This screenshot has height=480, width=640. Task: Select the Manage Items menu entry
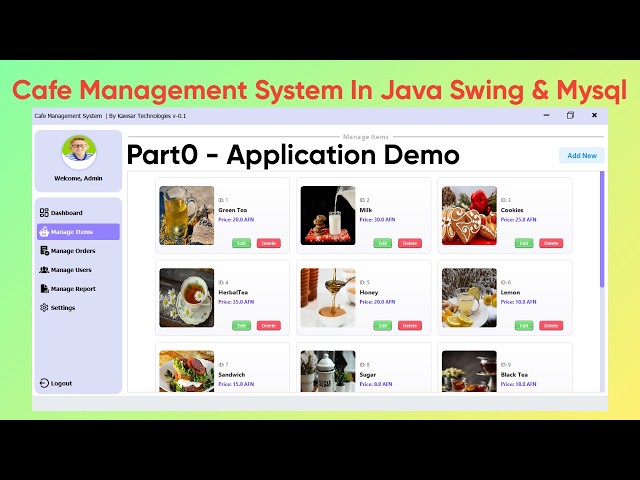click(78, 232)
